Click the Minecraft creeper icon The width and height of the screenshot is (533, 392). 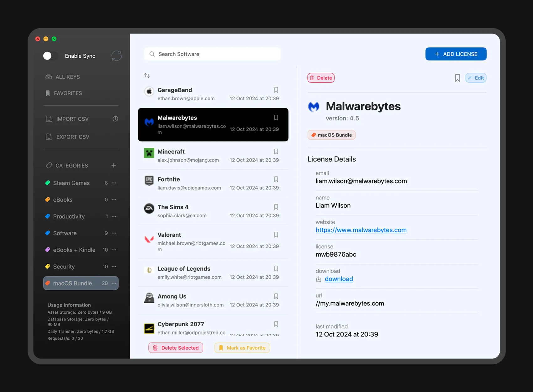(149, 153)
